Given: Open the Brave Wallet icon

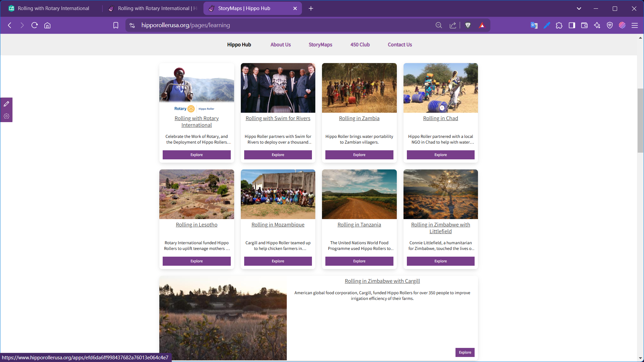Looking at the screenshot, I should click(584, 25).
